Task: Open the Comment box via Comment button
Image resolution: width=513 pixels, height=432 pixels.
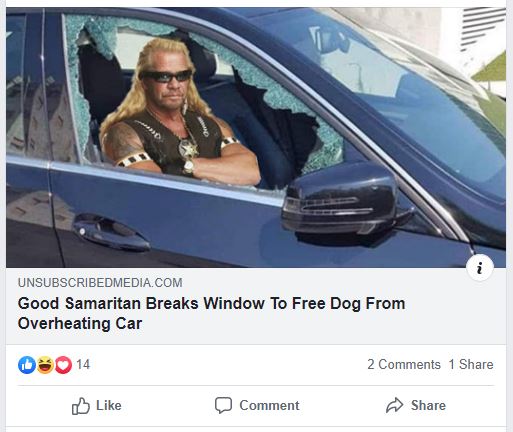Action: (257, 406)
